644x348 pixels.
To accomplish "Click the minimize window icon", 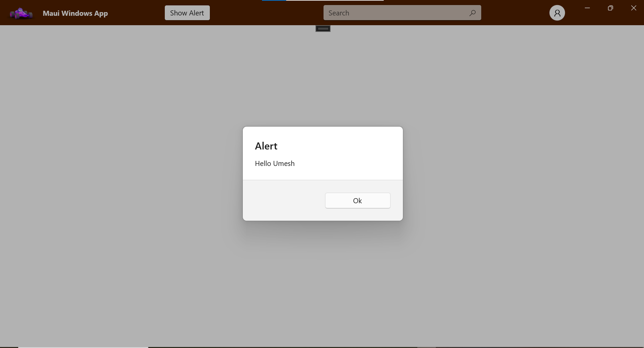I will tap(587, 8).
